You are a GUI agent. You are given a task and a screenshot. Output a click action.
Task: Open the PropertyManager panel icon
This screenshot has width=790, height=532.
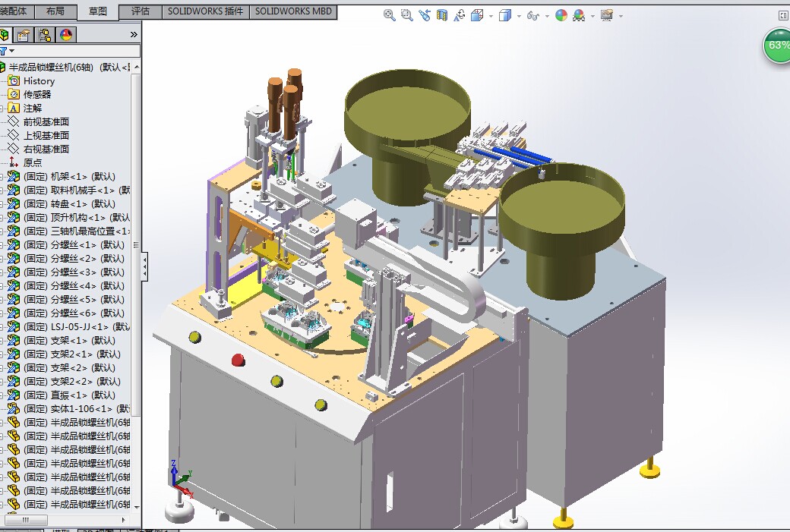(24, 35)
